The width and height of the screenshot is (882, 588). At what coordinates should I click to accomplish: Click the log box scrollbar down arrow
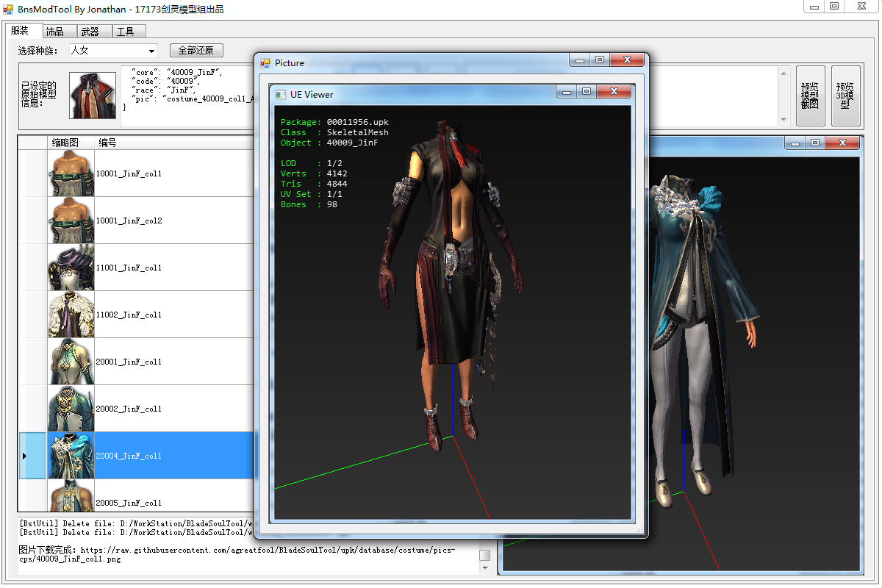484,567
